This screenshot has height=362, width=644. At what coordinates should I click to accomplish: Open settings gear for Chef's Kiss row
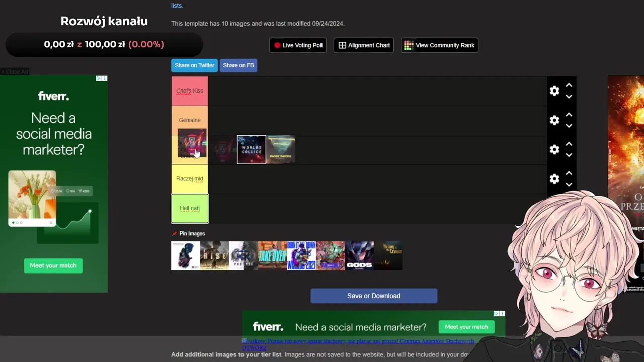click(x=554, y=91)
